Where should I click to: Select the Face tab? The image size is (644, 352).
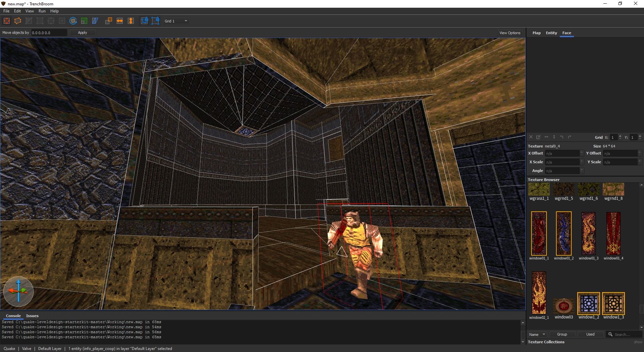[x=567, y=33]
